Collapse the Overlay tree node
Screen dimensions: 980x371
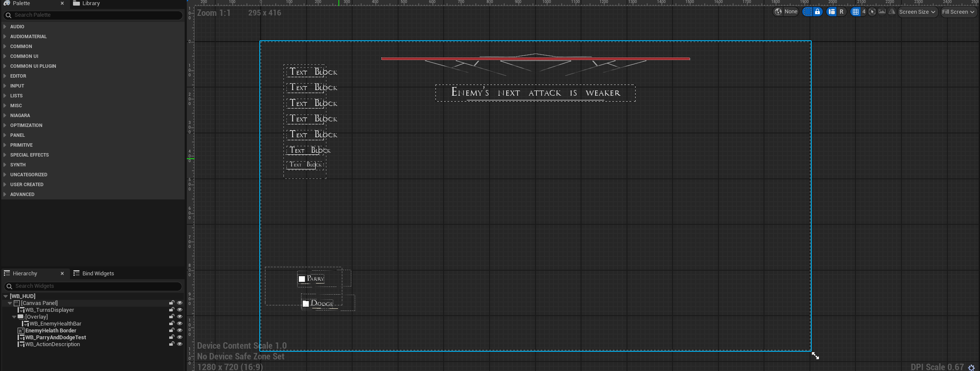(14, 317)
